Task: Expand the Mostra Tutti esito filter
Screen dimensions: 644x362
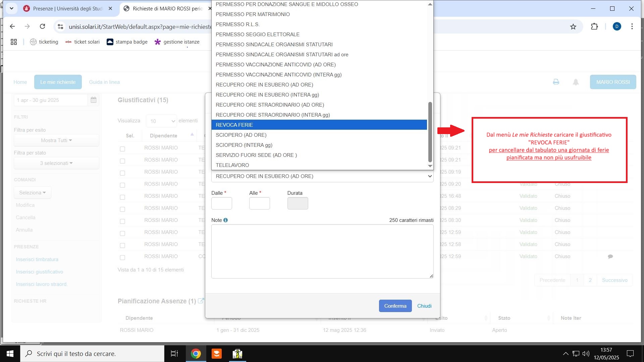Action: pyautogui.click(x=56, y=140)
